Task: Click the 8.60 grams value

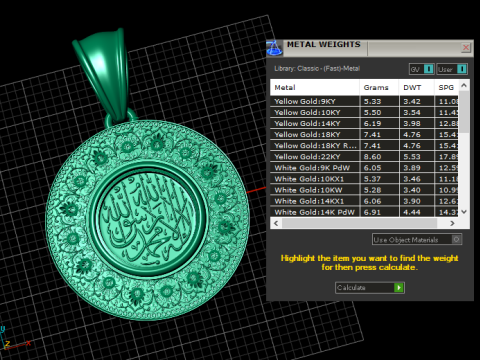Action: (372, 157)
